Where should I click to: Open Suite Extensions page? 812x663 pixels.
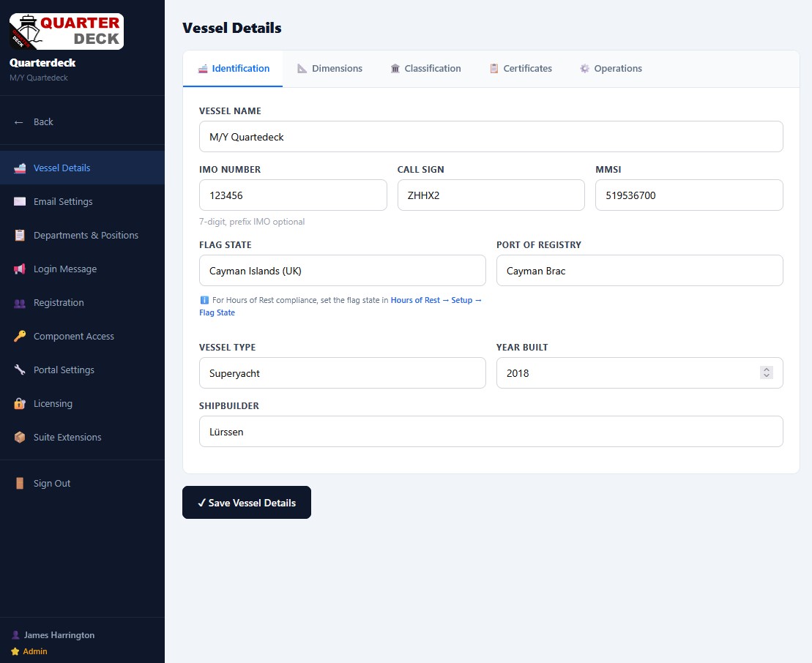(82, 438)
